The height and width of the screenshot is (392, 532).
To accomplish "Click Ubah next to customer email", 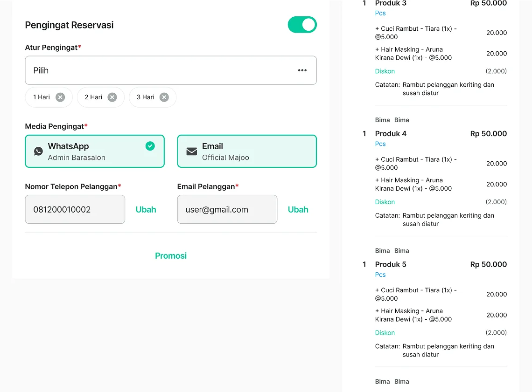I will [x=298, y=210].
